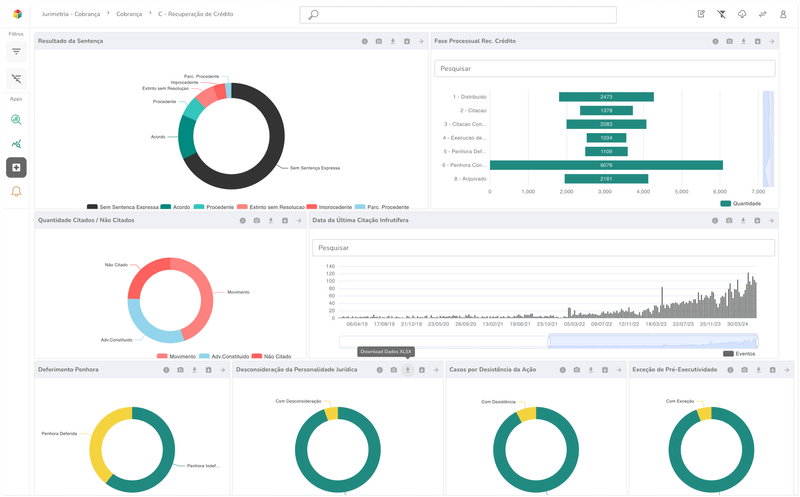This screenshot has width=800, height=497.
Task: Download XLSX data for Desconsideração da Personalidade Jurídica
Action: (x=407, y=370)
